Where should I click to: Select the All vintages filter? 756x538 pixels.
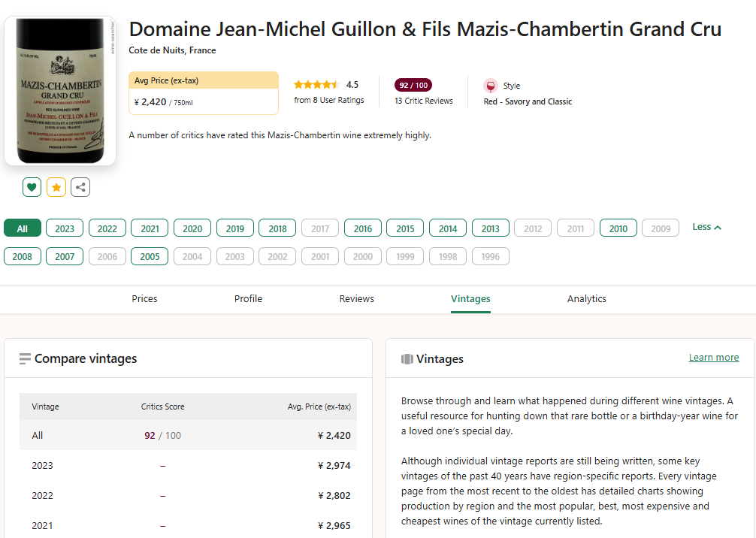point(23,228)
